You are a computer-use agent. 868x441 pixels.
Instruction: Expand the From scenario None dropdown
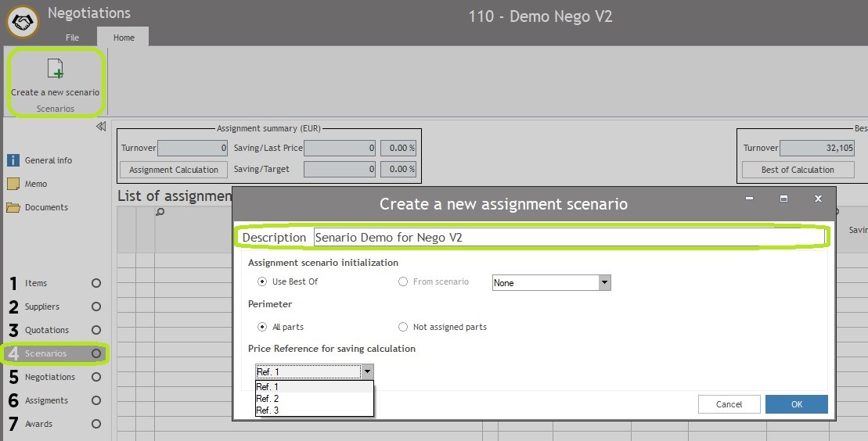coord(603,283)
